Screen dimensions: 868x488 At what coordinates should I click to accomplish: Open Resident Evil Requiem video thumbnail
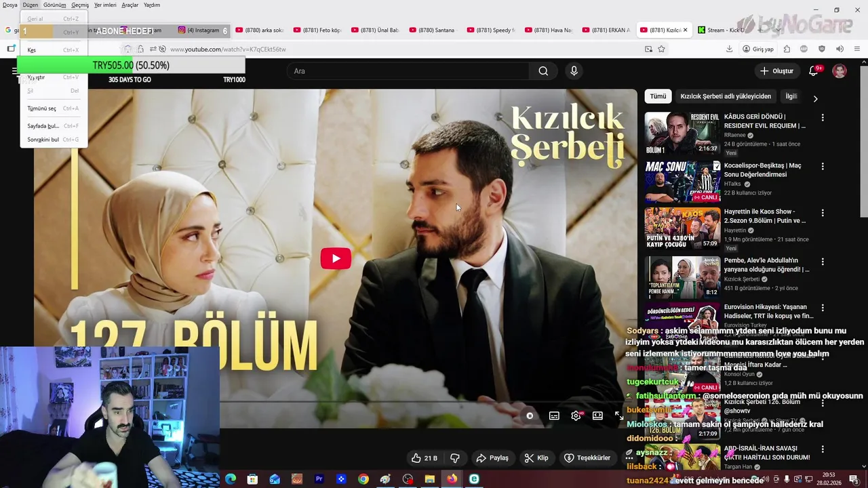point(682,134)
